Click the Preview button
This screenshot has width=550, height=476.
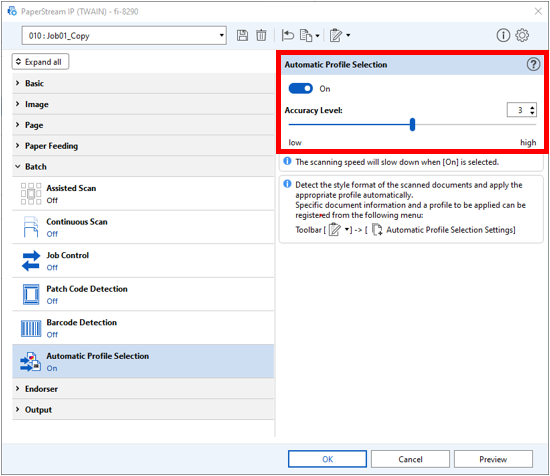(x=493, y=459)
